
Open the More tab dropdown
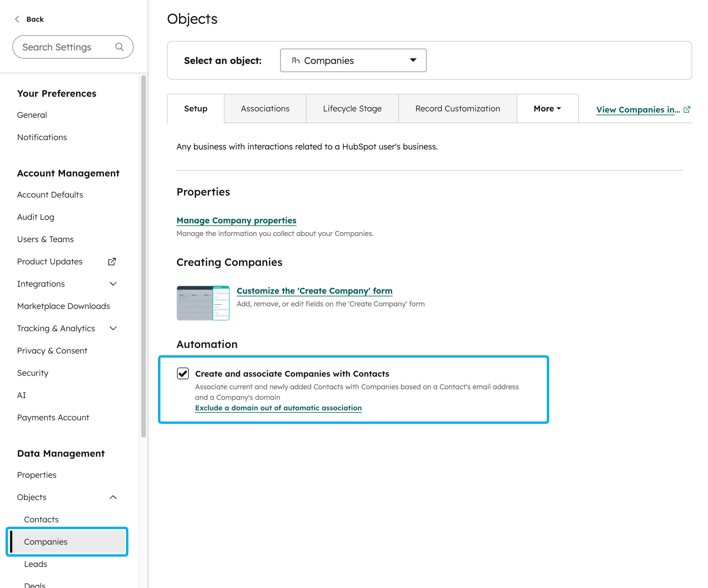tap(547, 108)
